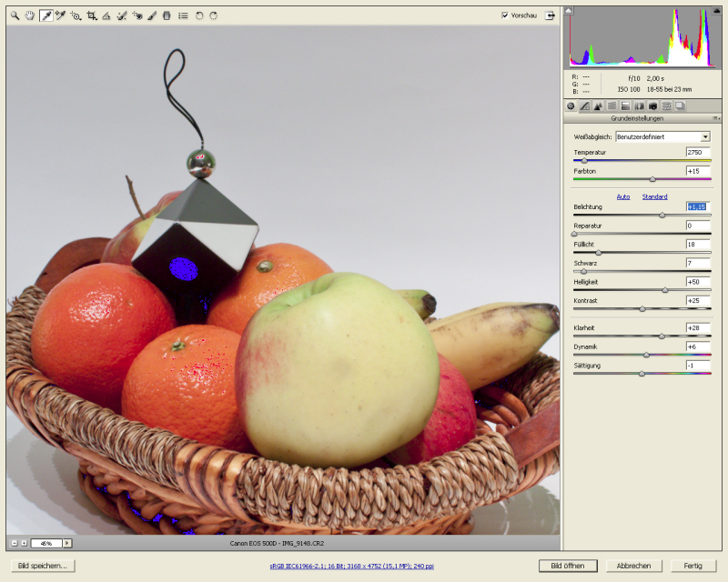Click the Fertig button
The width and height of the screenshot is (728, 582).
coord(693,566)
